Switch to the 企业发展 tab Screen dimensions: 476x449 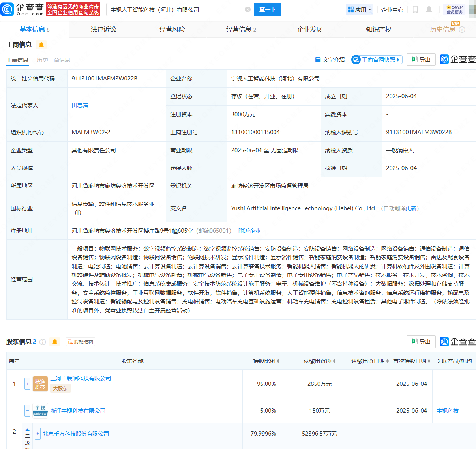[310, 30]
